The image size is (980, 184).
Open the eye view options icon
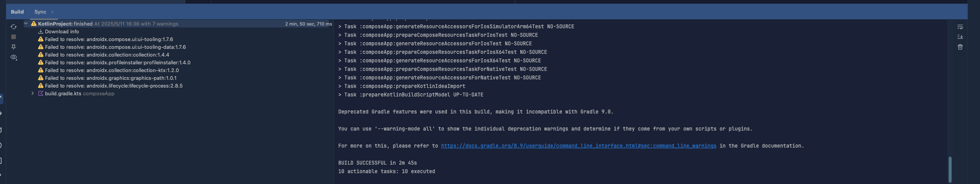14,57
